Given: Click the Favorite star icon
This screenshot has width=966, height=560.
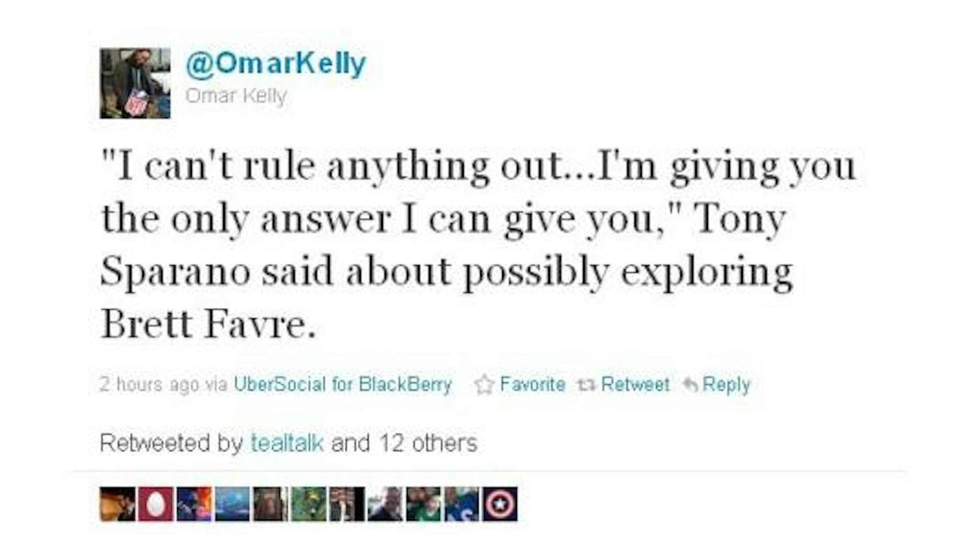Looking at the screenshot, I should coord(484,385).
